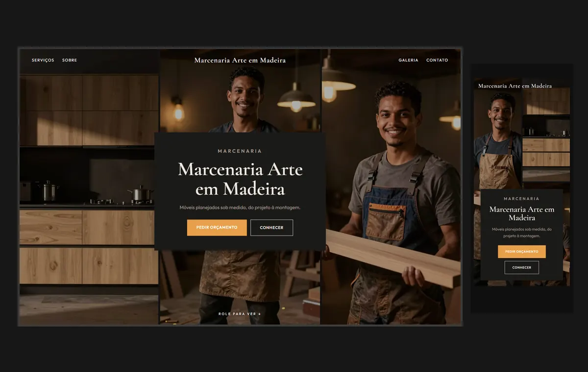Click mobile preview PEDIR ORÇAMENTO button
Image resolution: width=588 pixels, height=372 pixels.
point(522,252)
